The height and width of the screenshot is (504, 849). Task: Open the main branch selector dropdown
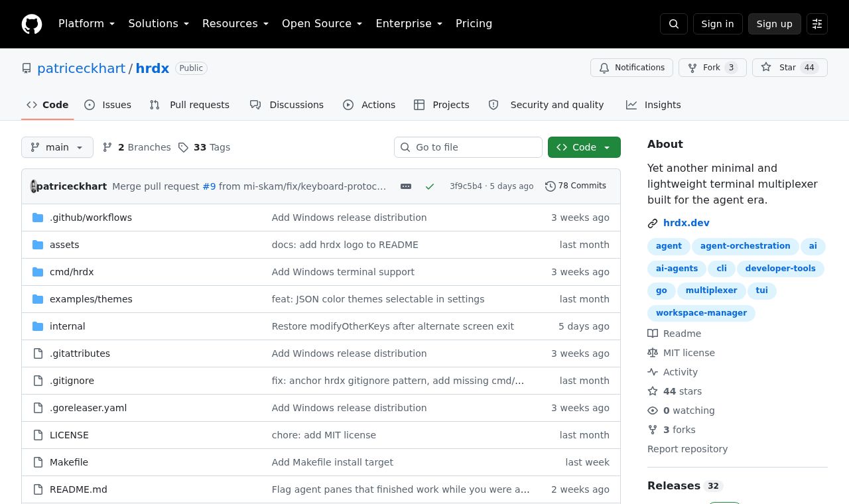(57, 147)
